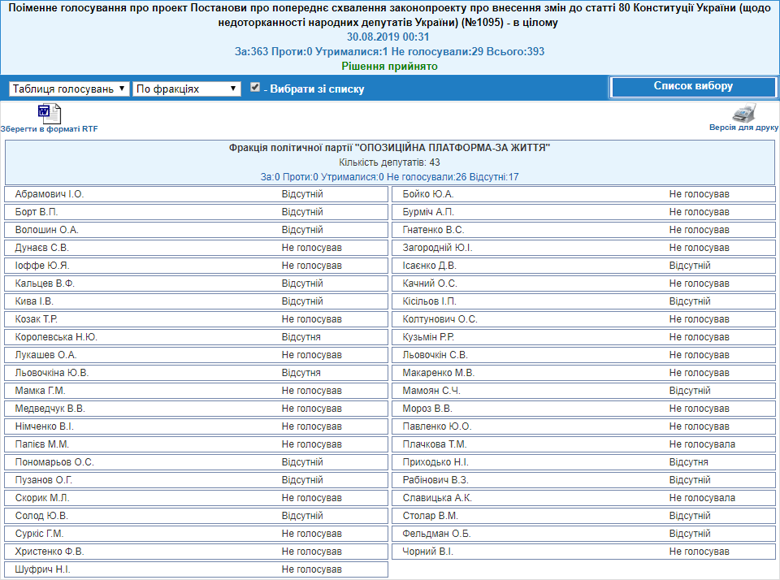The image size is (780, 580).
Task: Select deputy row 'Христенко Ф.В.'
Action: click(196, 552)
